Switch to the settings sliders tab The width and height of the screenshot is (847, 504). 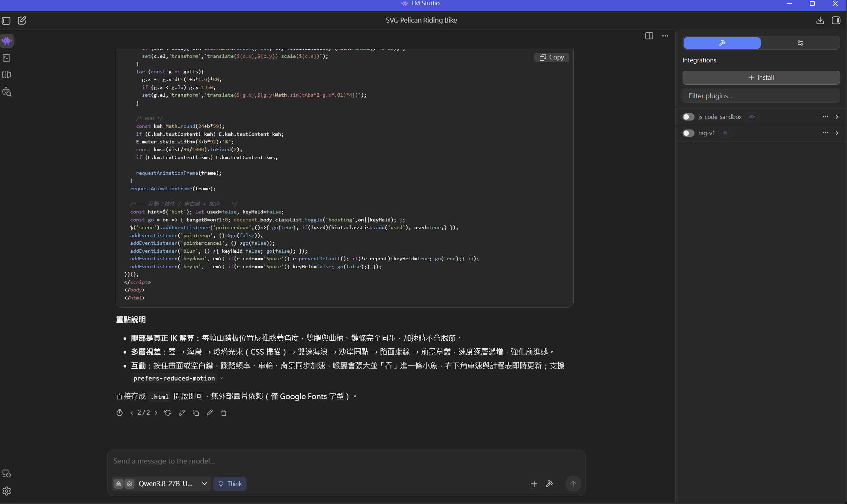click(x=800, y=43)
